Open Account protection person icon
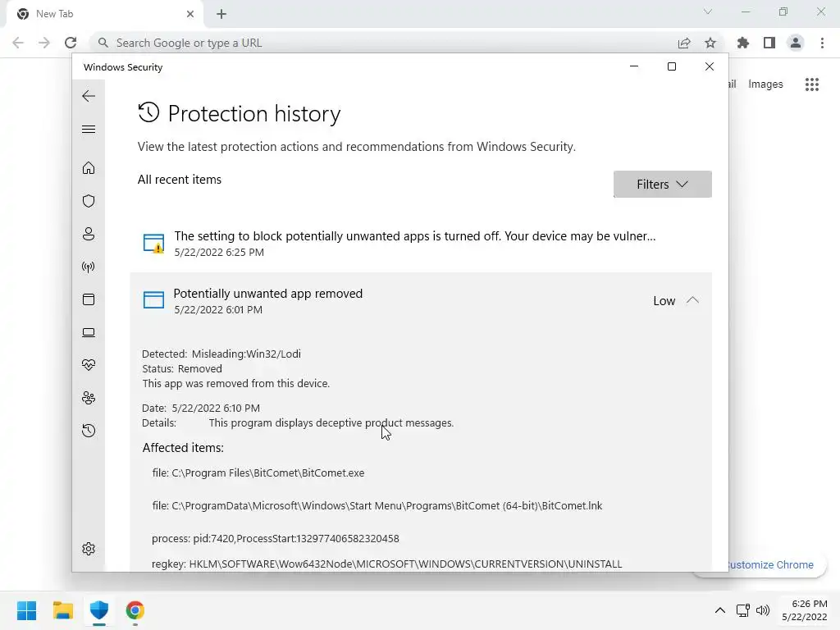 89,234
